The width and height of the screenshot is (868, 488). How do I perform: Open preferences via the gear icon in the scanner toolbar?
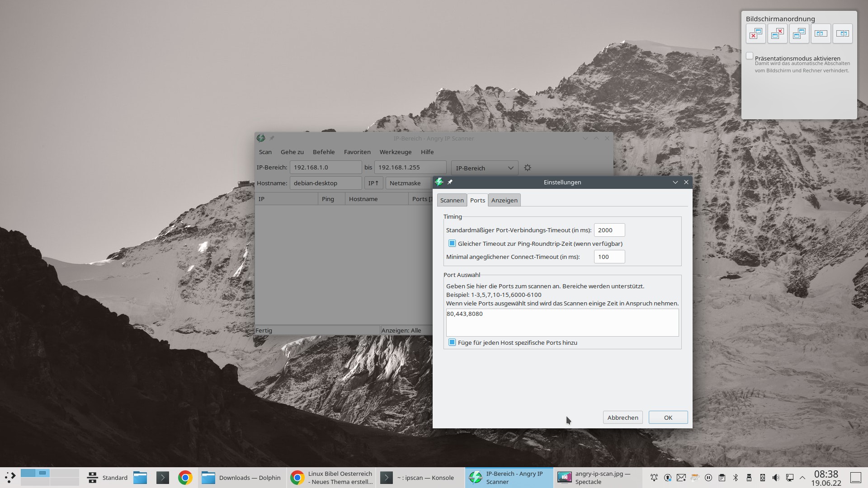click(528, 168)
